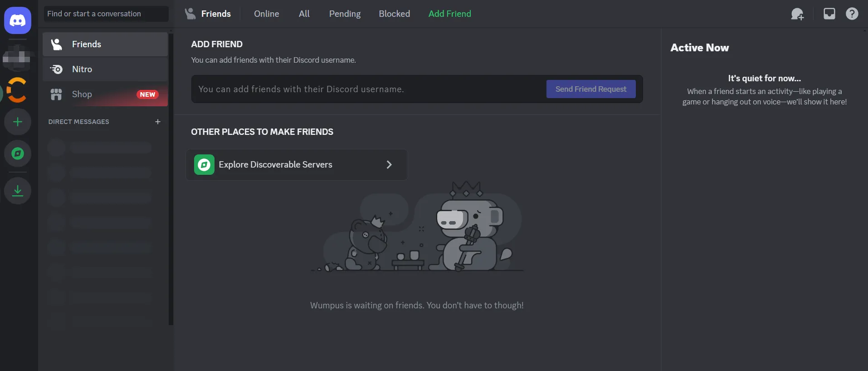Image resolution: width=868 pixels, height=371 pixels.
Task: Select the blurred server avatar in sidebar
Action: 18,58
